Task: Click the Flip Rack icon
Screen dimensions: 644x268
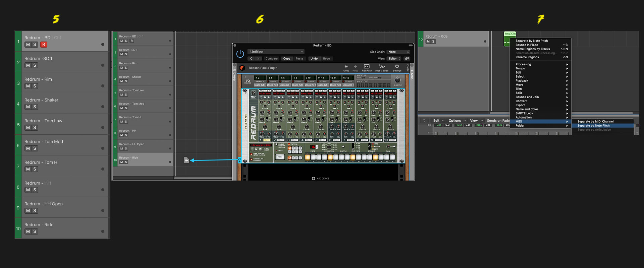Action: pos(367,67)
